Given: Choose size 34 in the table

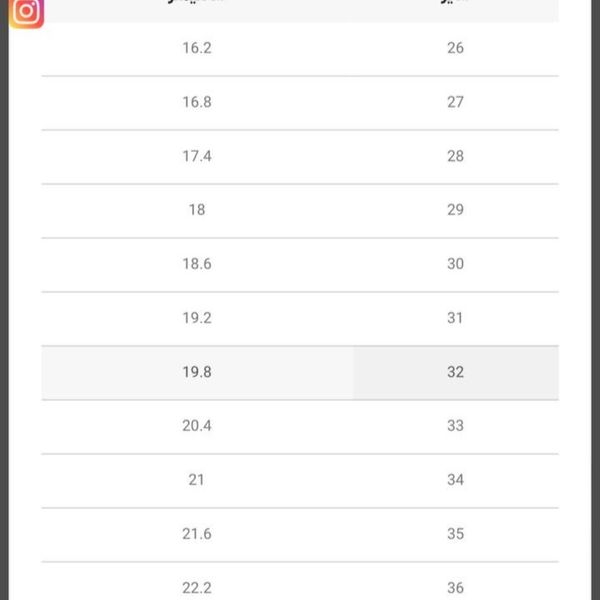Looking at the screenshot, I should click(x=455, y=480).
